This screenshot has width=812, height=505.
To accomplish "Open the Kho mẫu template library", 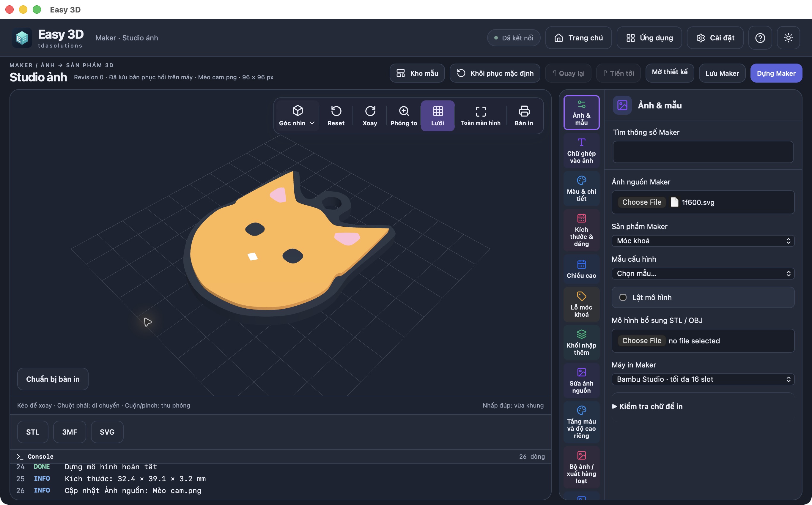I will point(417,73).
